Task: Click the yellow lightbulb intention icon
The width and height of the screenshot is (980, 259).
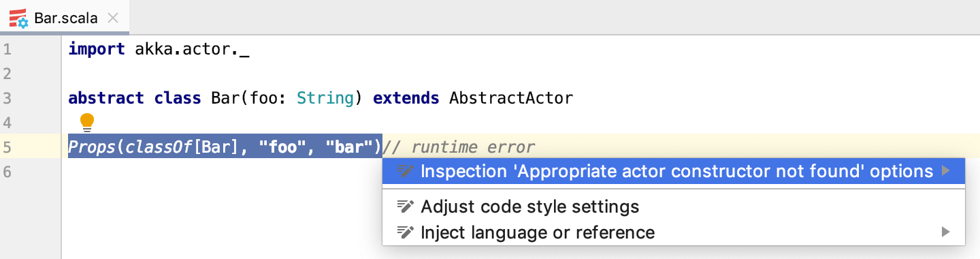Action: pyautogui.click(x=87, y=123)
